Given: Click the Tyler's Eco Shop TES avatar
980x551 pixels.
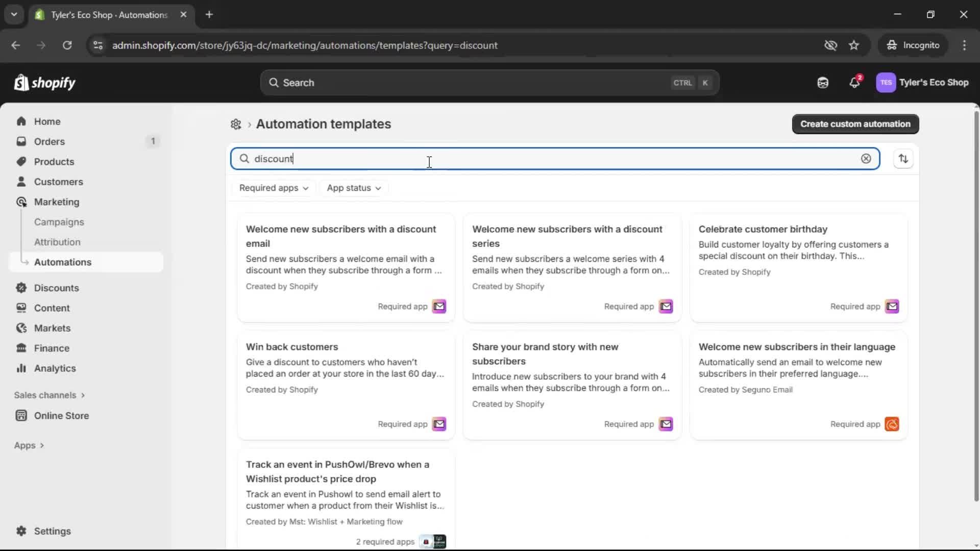Looking at the screenshot, I should 886,82.
